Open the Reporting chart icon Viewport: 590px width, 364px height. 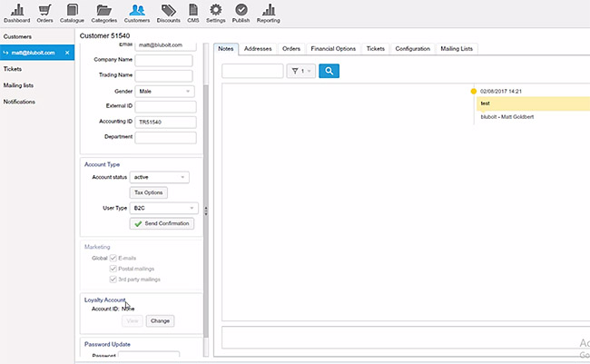point(269,10)
